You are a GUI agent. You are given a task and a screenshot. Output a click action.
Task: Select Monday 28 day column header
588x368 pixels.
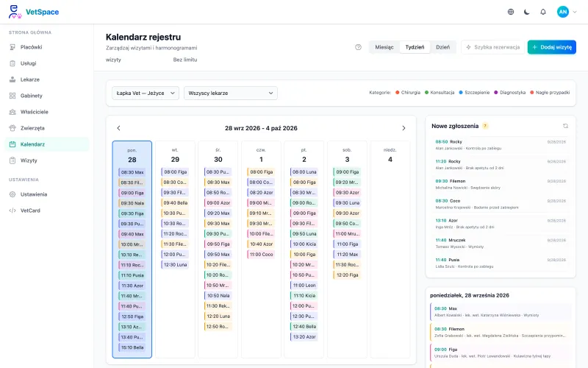pos(132,155)
